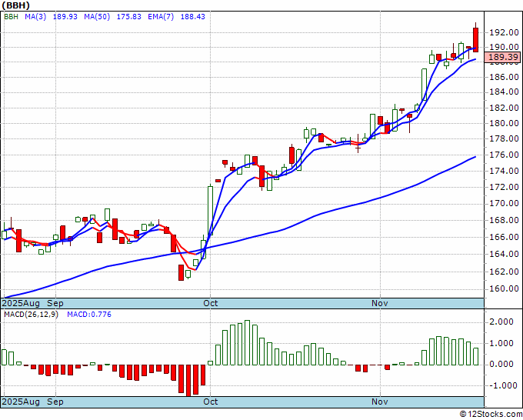Image resolution: width=523 pixels, height=420 pixels.
Task: Click the 160.00 price axis label
Action: click(504, 288)
